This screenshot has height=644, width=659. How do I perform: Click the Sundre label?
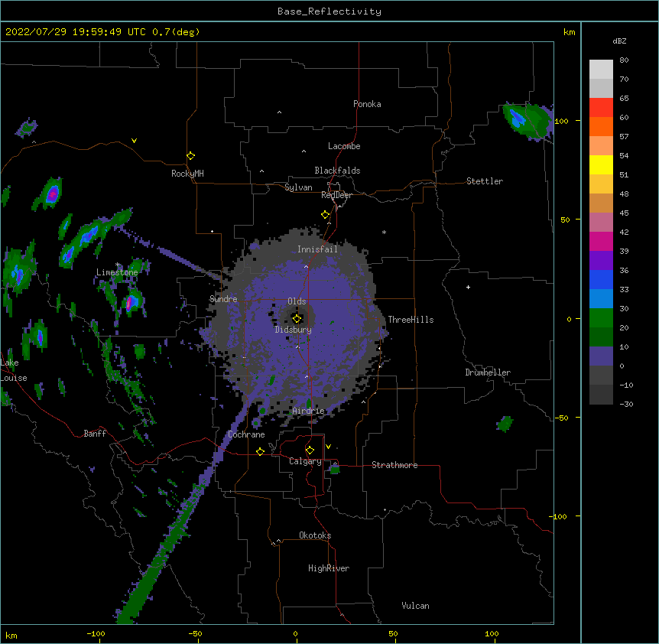pos(223,299)
